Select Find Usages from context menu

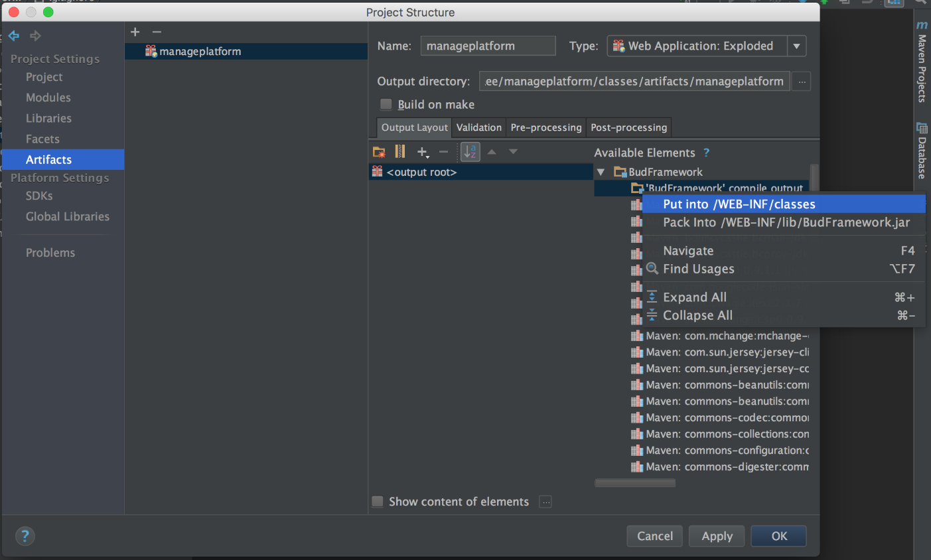tap(784, 269)
